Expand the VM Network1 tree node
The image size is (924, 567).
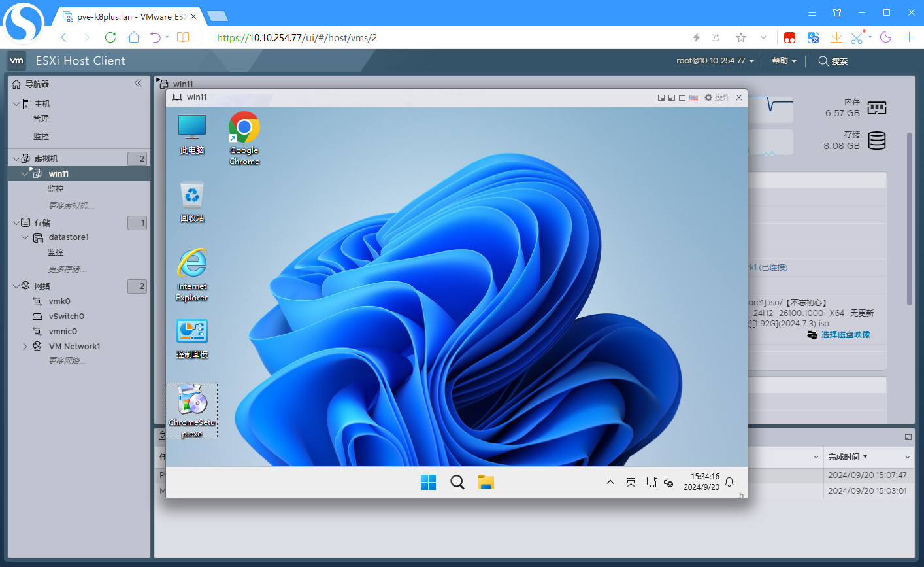25,347
